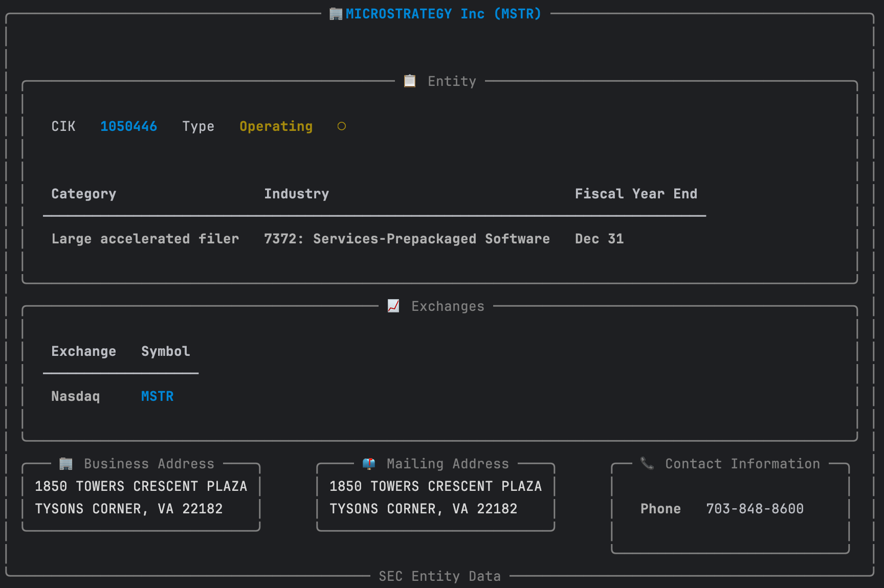This screenshot has width=884, height=588.
Task: Select the Dec 31 fiscal year value
Action: [x=600, y=239]
